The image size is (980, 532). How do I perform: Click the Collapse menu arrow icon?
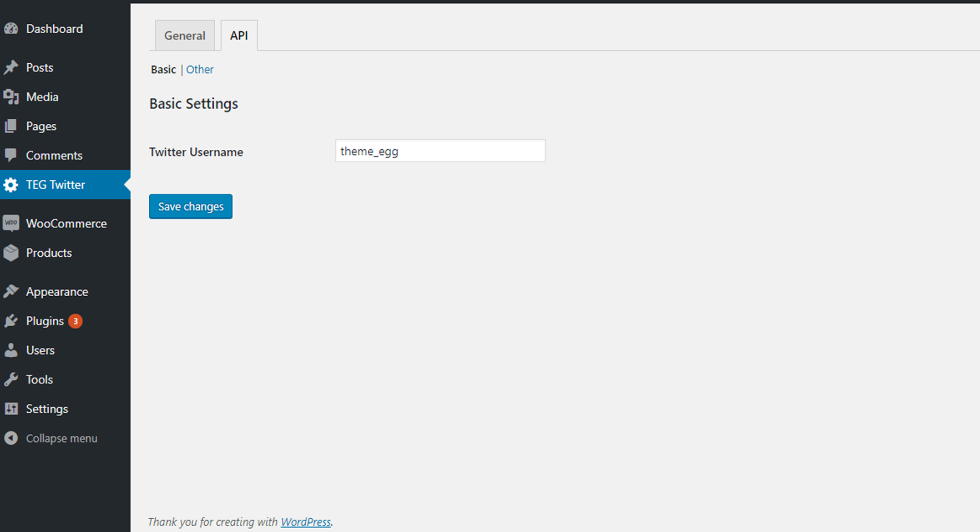(11, 438)
